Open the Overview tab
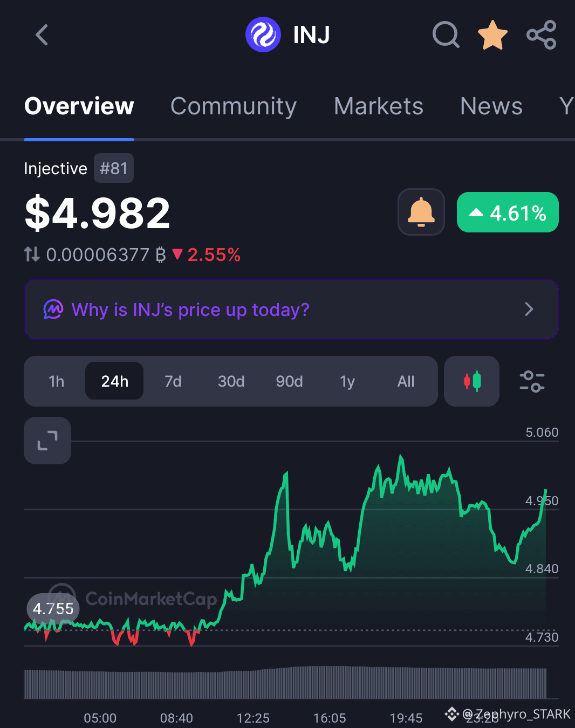The image size is (575, 728). click(x=79, y=106)
